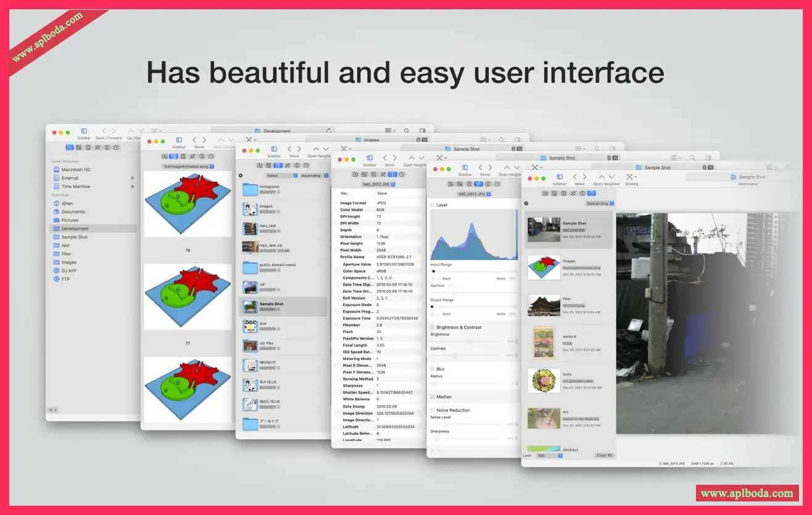Enable the Level filter checkbox
812x515 pixels.
[432, 204]
